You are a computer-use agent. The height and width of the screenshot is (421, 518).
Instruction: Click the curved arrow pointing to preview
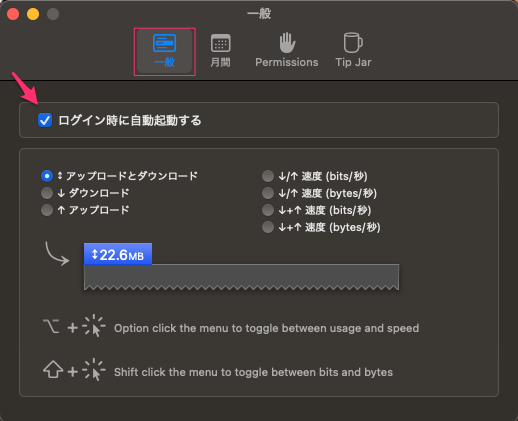[x=57, y=253]
